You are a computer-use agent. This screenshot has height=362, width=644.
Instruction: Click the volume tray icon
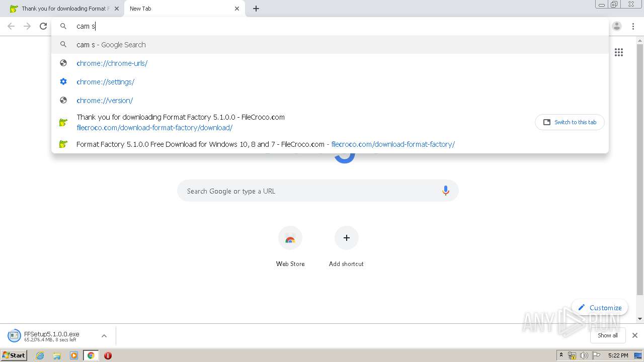[584, 355]
